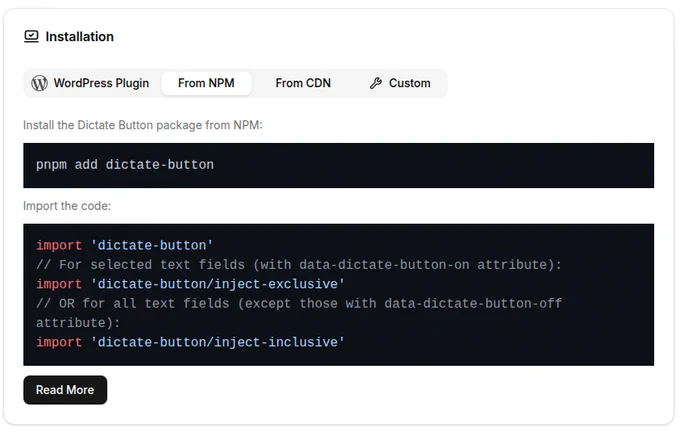Click the line import 'dictate-button'
Screen dimensions: 680x432
(124, 245)
